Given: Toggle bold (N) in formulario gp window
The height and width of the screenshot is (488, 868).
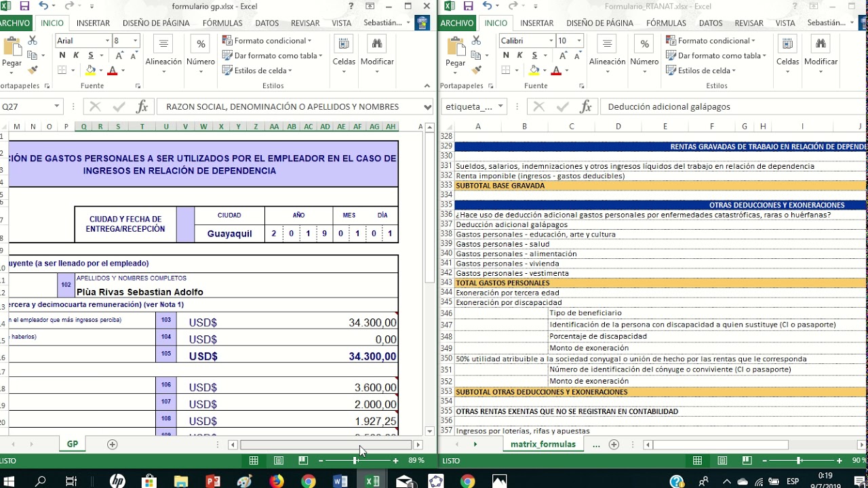Looking at the screenshot, I should click(x=62, y=56).
